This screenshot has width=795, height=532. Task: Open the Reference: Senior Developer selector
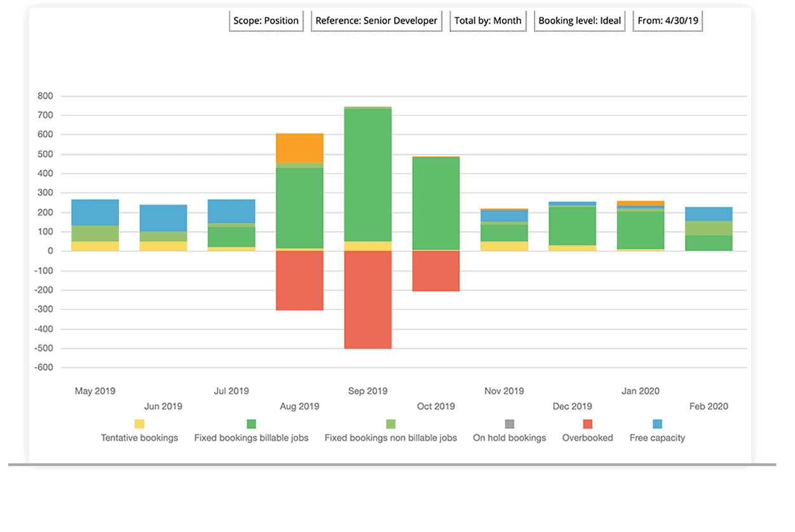click(x=376, y=20)
